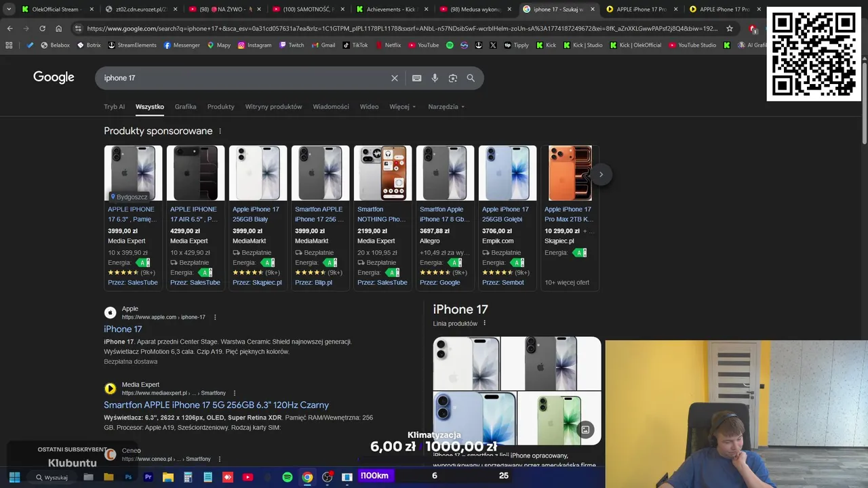Open the Spotify bookmark icon

(x=450, y=45)
